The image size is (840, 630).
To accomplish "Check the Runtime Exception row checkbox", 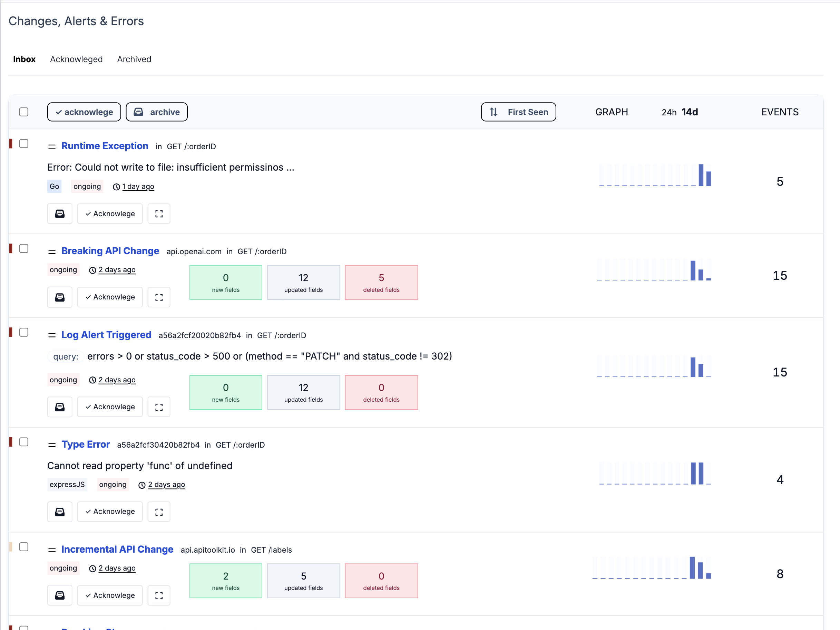I will click(x=24, y=144).
